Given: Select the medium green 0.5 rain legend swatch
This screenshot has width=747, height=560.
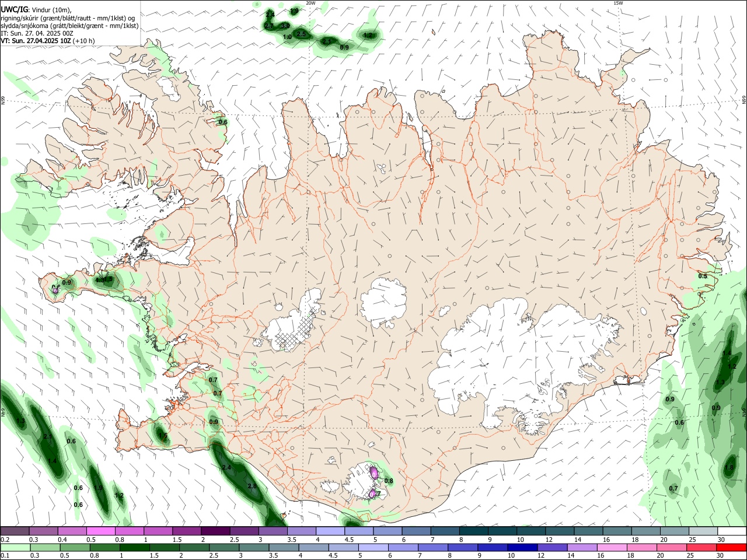Looking at the screenshot, I should click(x=74, y=548).
